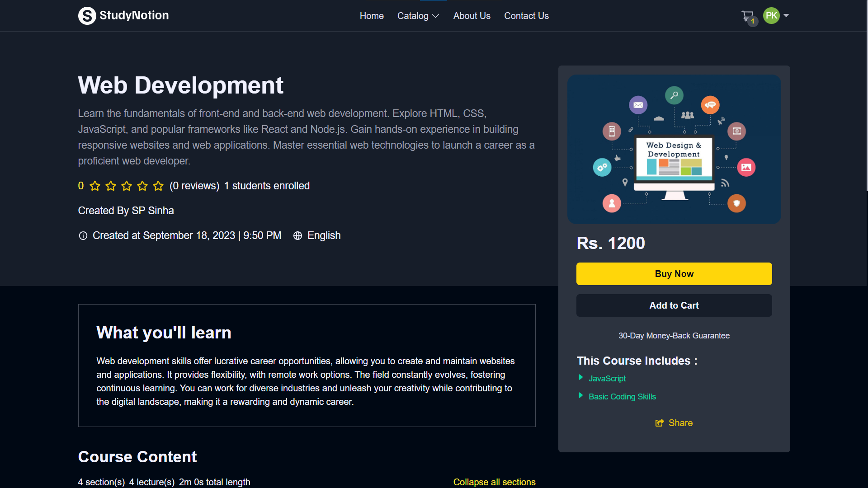Click the cart item count badge
This screenshot has width=868, height=488.
tap(753, 21)
